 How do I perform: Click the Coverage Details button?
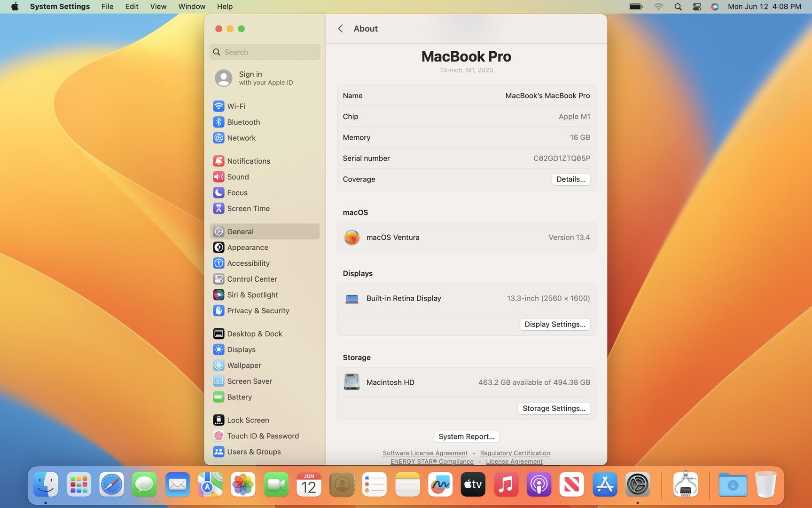point(570,179)
